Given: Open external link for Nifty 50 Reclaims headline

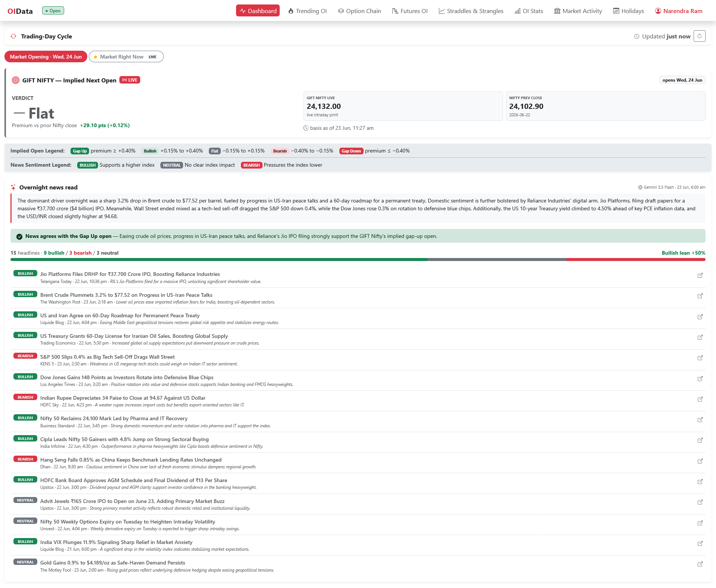Looking at the screenshot, I should tap(700, 420).
